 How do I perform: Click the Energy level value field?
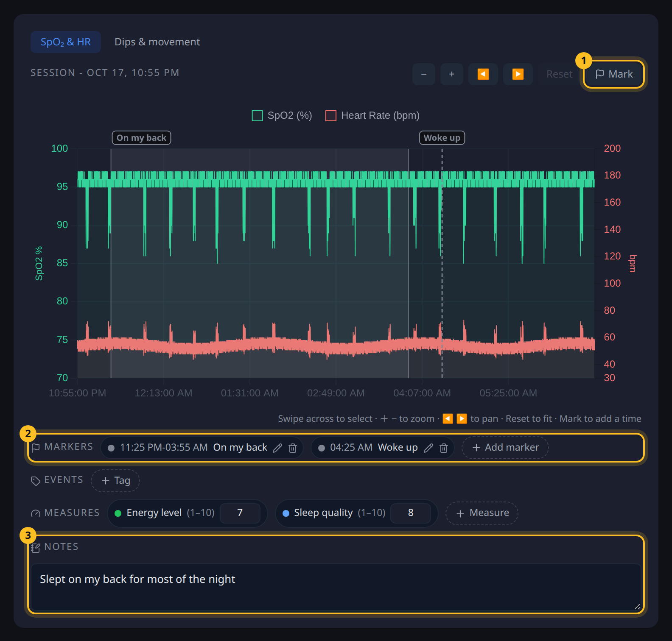click(x=240, y=513)
